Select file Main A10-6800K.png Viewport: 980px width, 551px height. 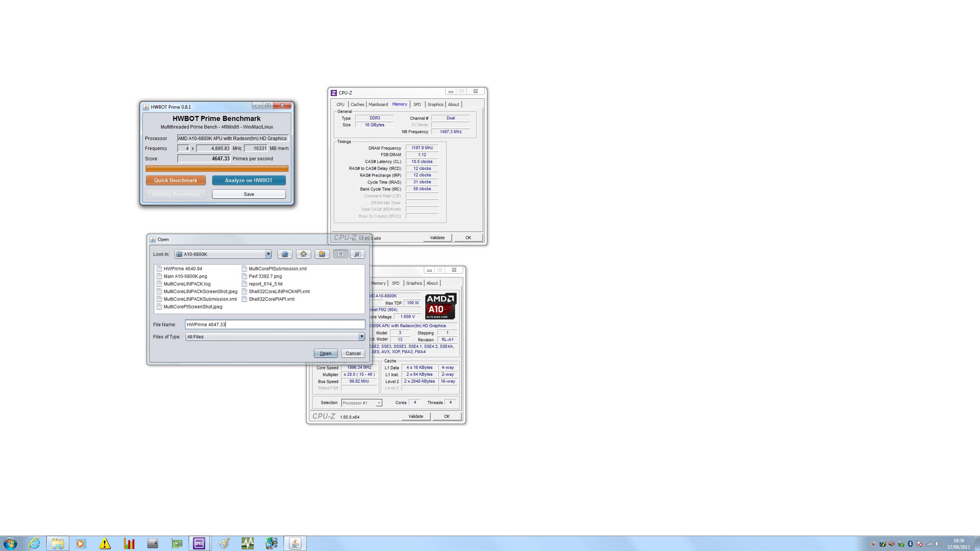pos(182,276)
